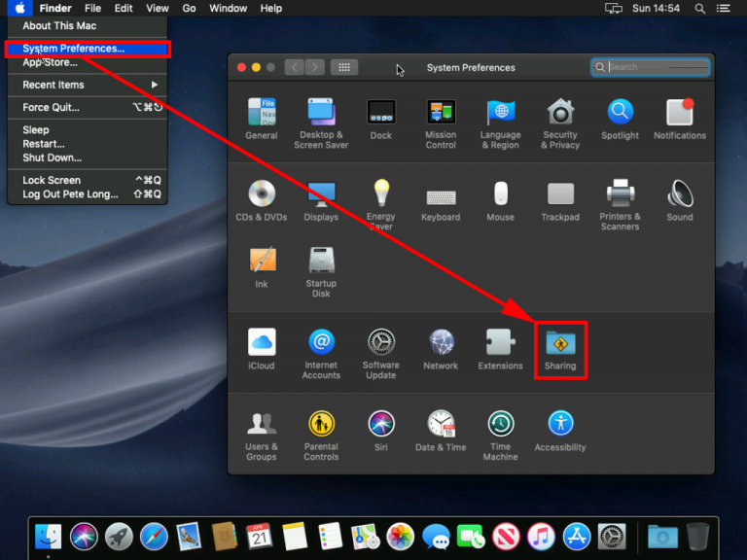
Task: Click the Show All grid button
Action: click(344, 67)
